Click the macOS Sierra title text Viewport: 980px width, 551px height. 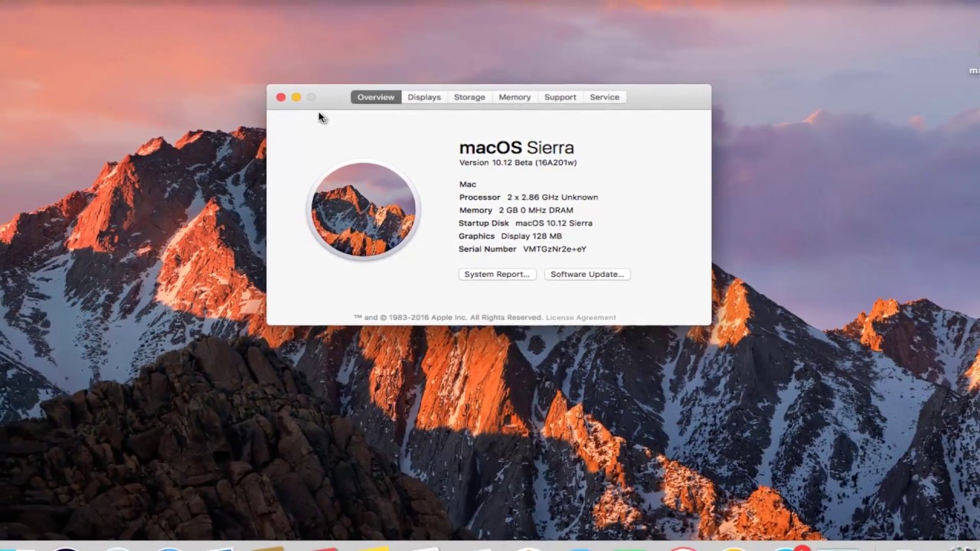[x=517, y=148]
